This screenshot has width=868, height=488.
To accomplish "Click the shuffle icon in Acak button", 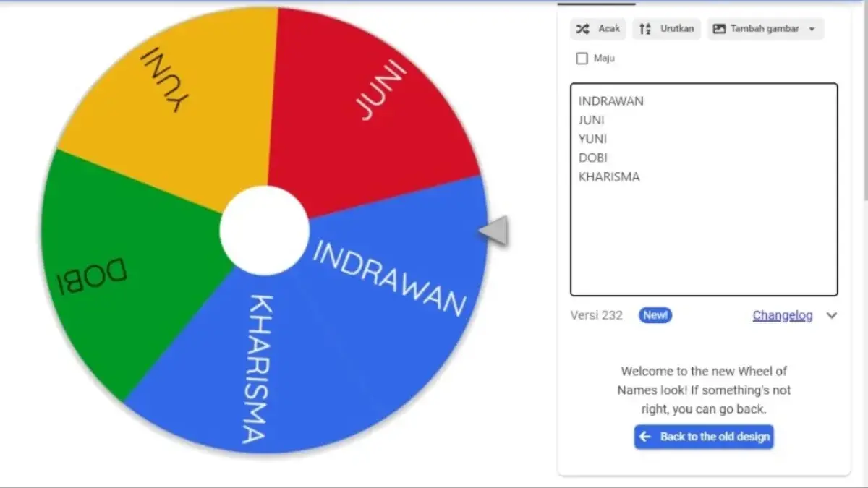I will pos(582,29).
